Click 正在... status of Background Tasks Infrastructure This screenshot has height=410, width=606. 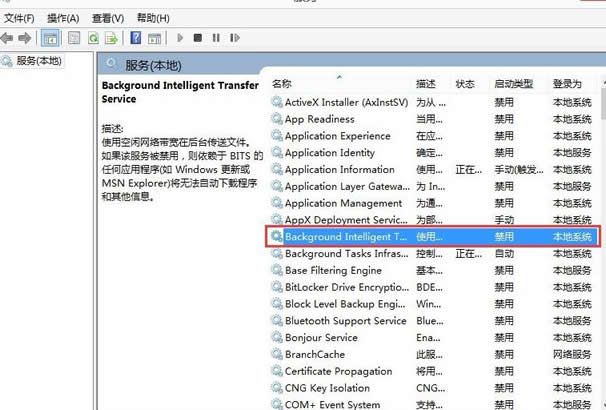[x=468, y=253]
